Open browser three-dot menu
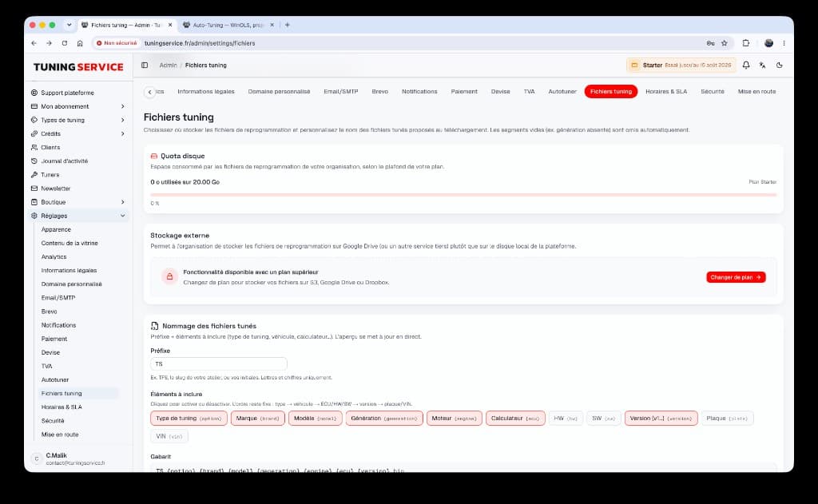This screenshot has height=504, width=818. point(784,43)
